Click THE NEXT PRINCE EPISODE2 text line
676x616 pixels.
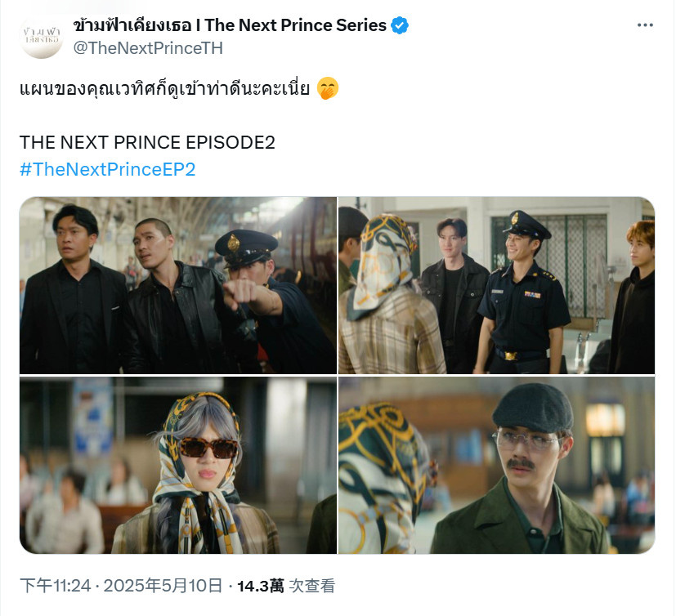(x=147, y=143)
